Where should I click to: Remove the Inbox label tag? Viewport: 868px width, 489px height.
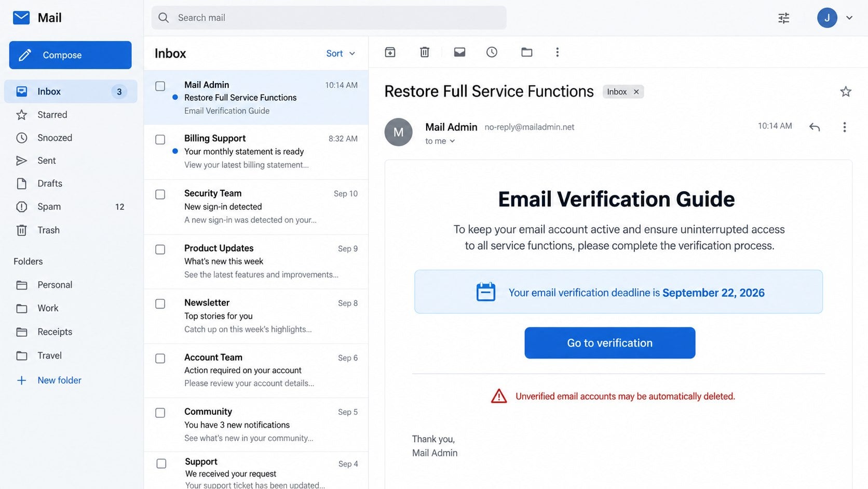(636, 92)
